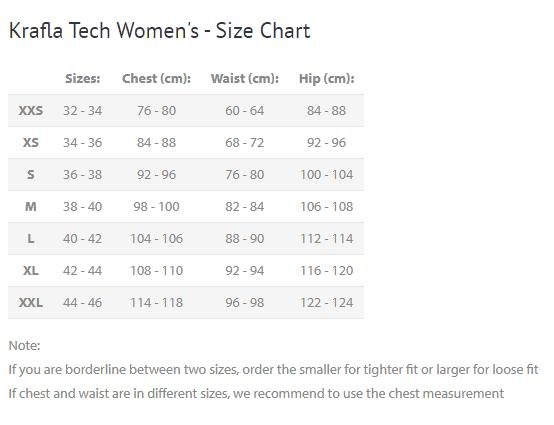Image resolution: width=554 pixels, height=425 pixels.
Task: Click the Chest (cm) column header
Action: (x=157, y=78)
